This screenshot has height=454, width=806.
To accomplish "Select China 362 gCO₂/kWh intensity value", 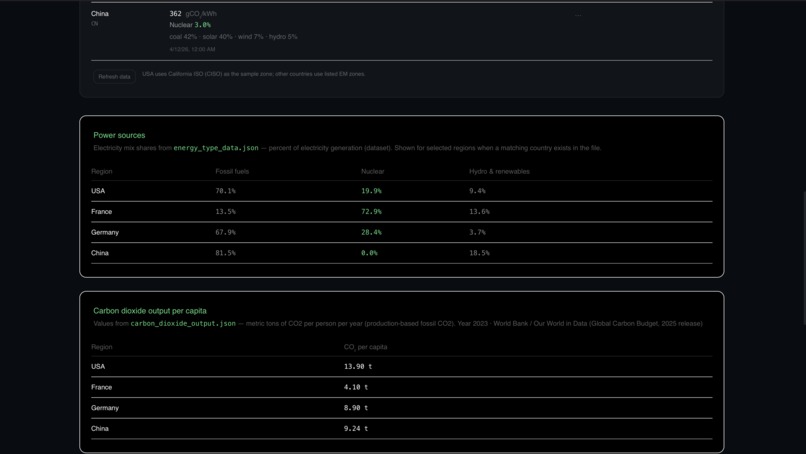I will 193,14.
